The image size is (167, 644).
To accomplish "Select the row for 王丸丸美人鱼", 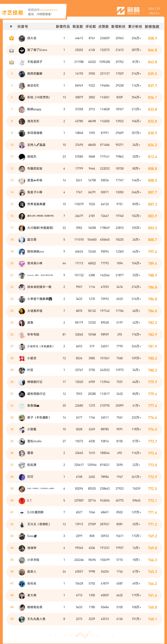I will (x=84, y=619).
